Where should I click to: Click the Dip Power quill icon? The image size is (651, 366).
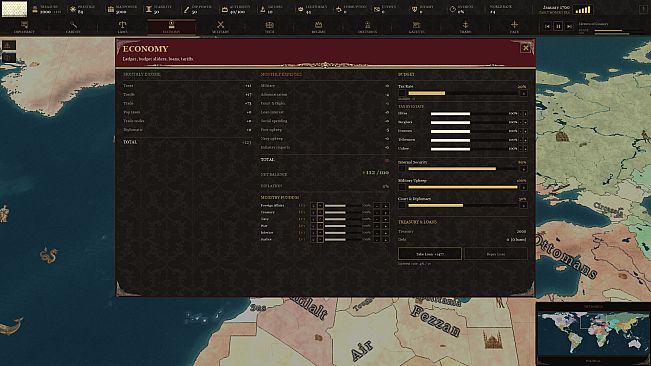(x=186, y=9)
